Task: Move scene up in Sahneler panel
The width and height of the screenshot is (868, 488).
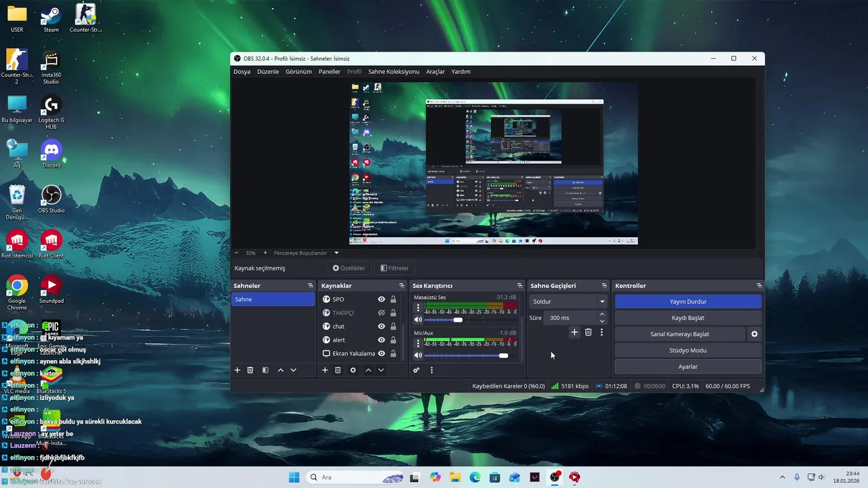Action: [281, 370]
